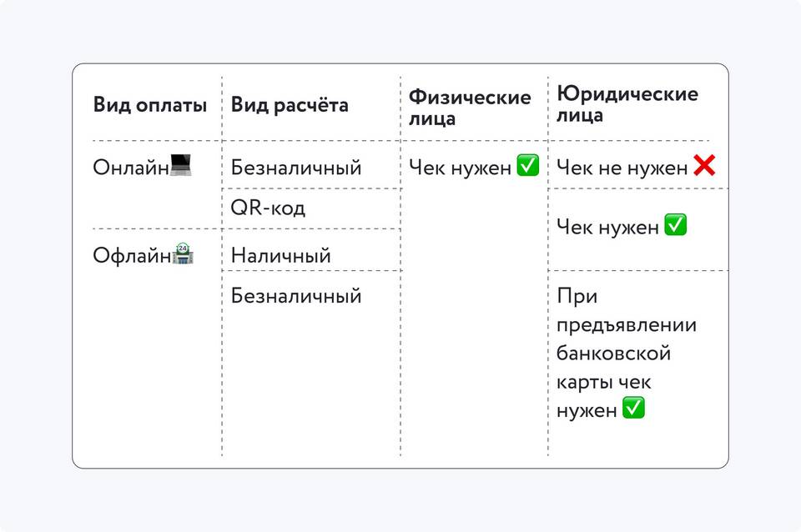Image resolution: width=801 pixels, height=532 pixels.
Task: Select the Онлайн payment type text
Action: (131, 167)
